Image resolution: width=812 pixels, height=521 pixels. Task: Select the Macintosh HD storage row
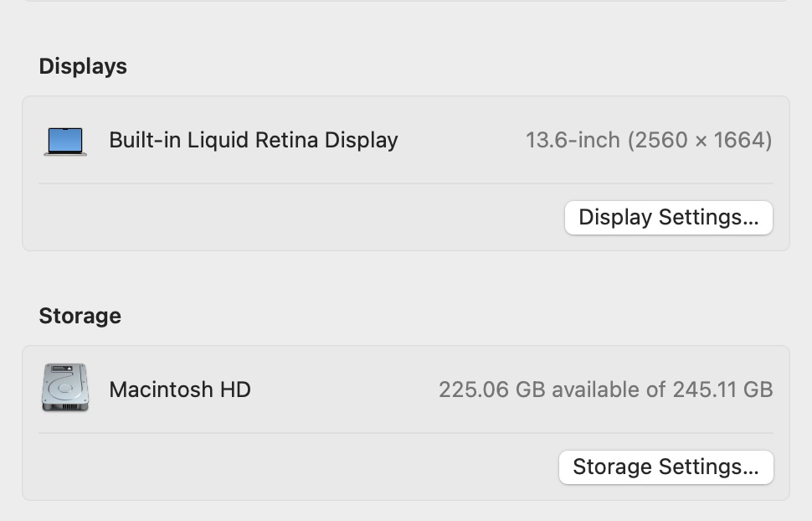[x=406, y=389]
